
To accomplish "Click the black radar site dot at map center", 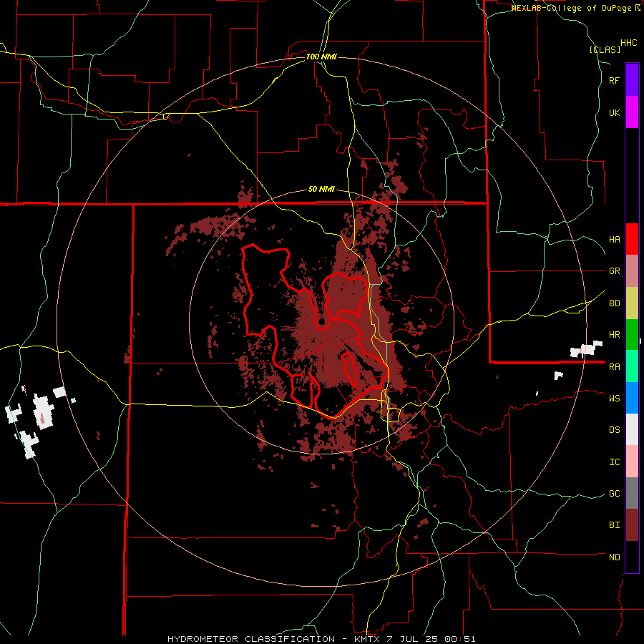I will (321, 321).
